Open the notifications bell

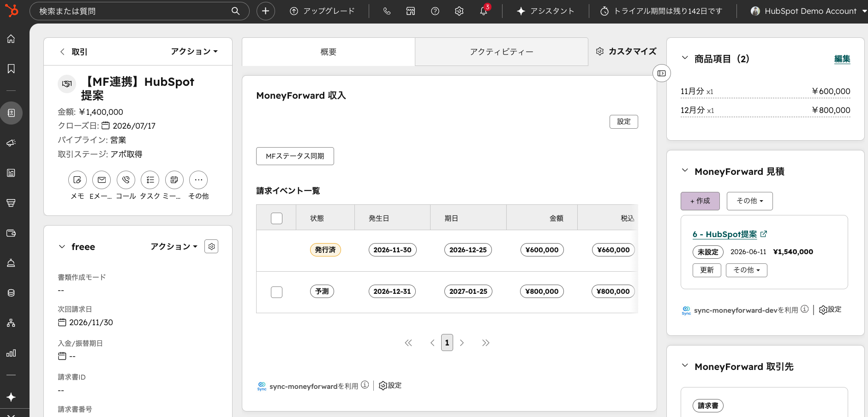484,11
